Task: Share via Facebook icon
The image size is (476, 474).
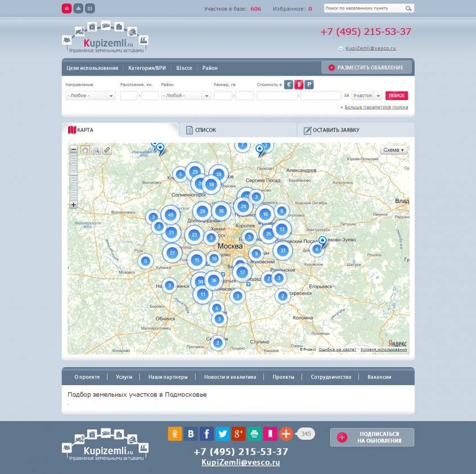Action: [206, 434]
